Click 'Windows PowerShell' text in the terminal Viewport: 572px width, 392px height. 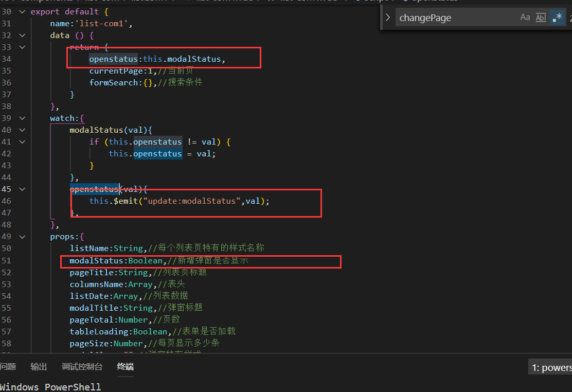[x=51, y=387]
